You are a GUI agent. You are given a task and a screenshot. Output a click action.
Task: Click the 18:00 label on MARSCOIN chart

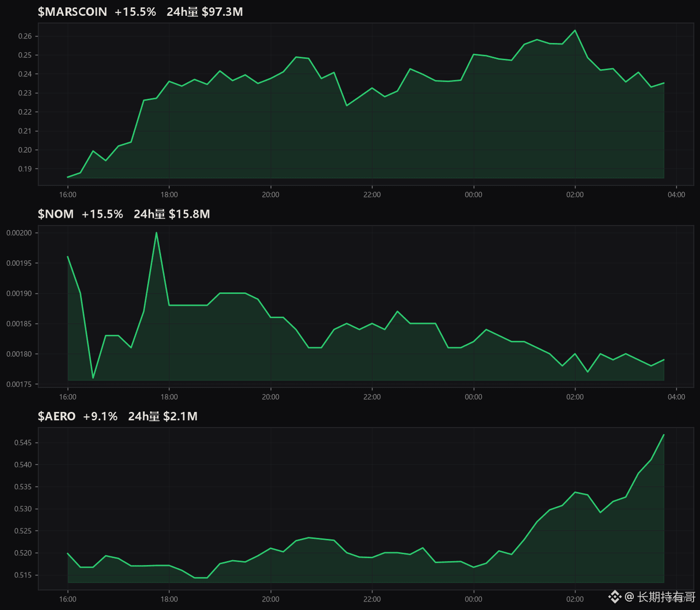coord(169,195)
